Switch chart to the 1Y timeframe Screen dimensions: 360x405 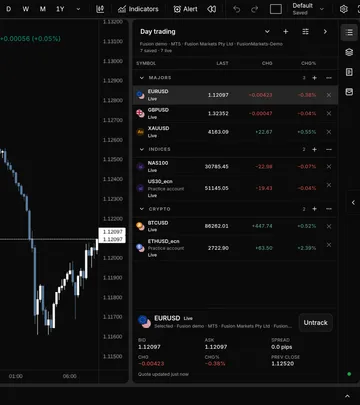coord(60,9)
